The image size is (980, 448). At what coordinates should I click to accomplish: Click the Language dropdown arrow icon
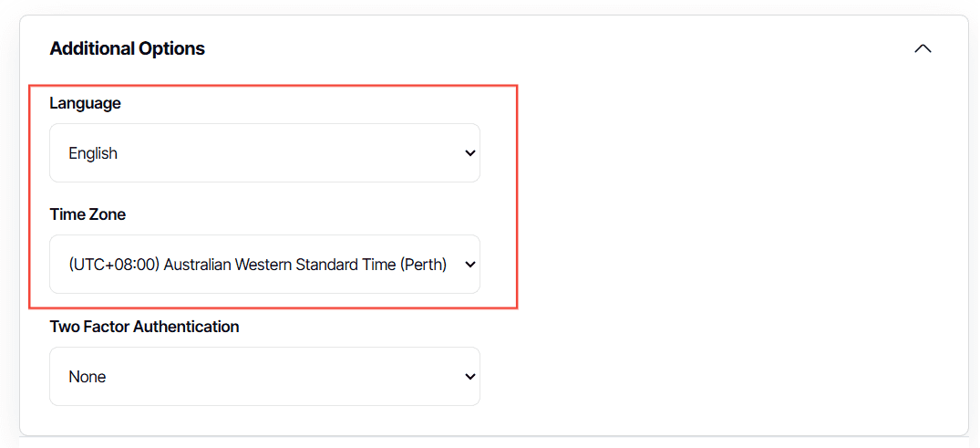[x=470, y=153]
